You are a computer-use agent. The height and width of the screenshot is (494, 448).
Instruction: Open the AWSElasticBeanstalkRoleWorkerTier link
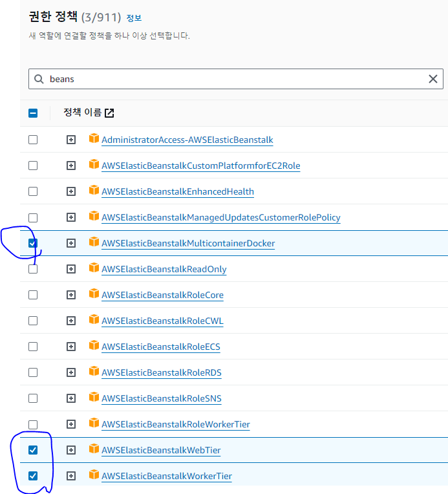tap(175, 424)
